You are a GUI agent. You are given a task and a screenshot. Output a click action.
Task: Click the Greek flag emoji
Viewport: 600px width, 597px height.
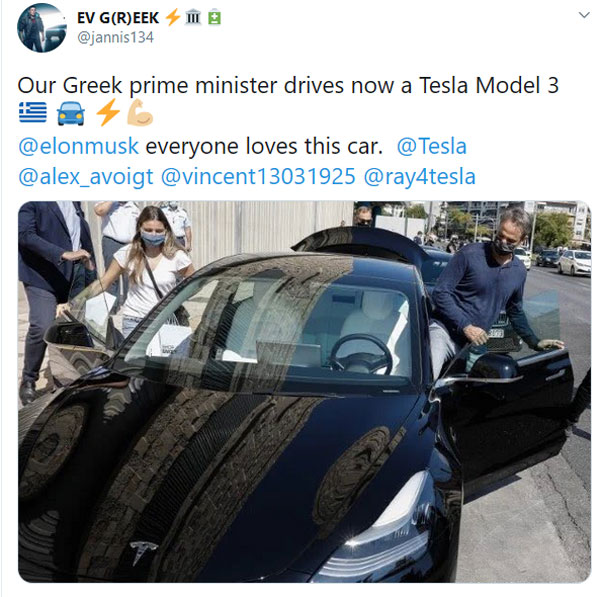tap(33, 113)
